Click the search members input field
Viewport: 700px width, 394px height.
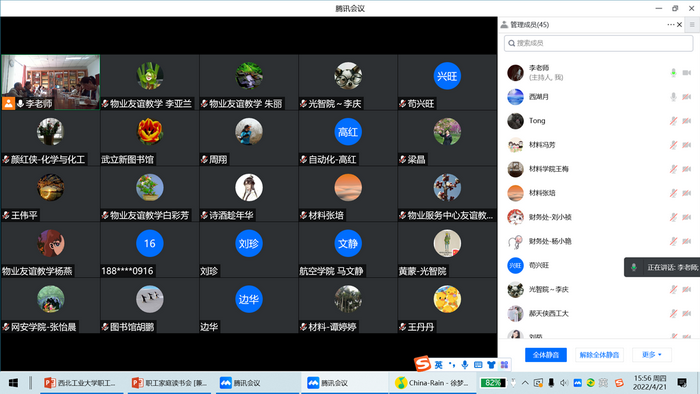coord(598,43)
